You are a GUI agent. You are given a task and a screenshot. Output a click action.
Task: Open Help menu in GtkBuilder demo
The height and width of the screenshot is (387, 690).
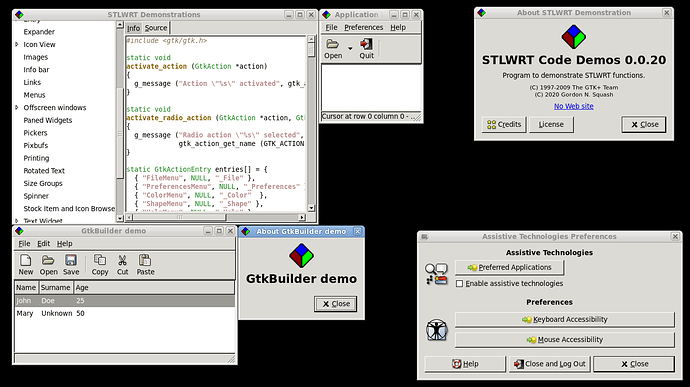click(x=64, y=243)
